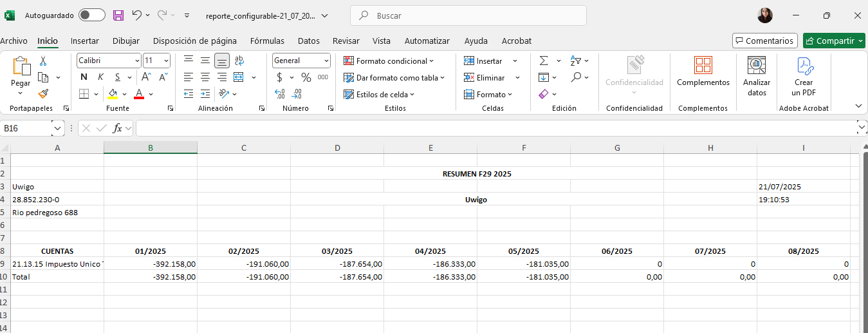Switch to the Fórmulas tab
This screenshot has height=333, width=868.
click(x=267, y=41)
